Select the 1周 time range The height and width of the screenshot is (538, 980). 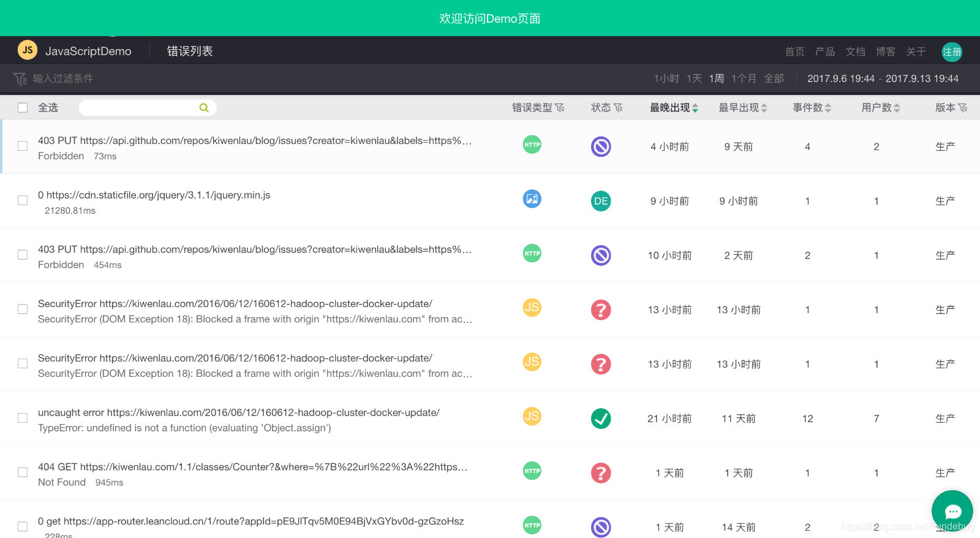[717, 78]
